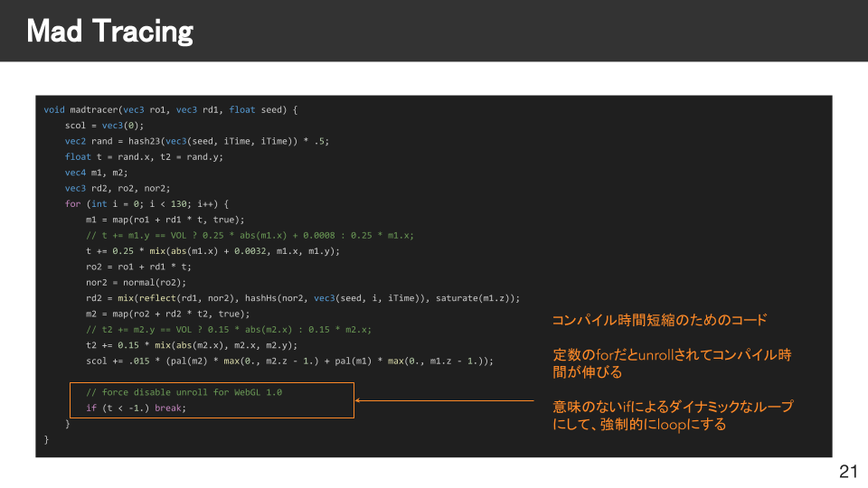The height and width of the screenshot is (488, 868).
Task: Click the orange note starting with "コンパイル時間短縮"
Action: click(659, 320)
